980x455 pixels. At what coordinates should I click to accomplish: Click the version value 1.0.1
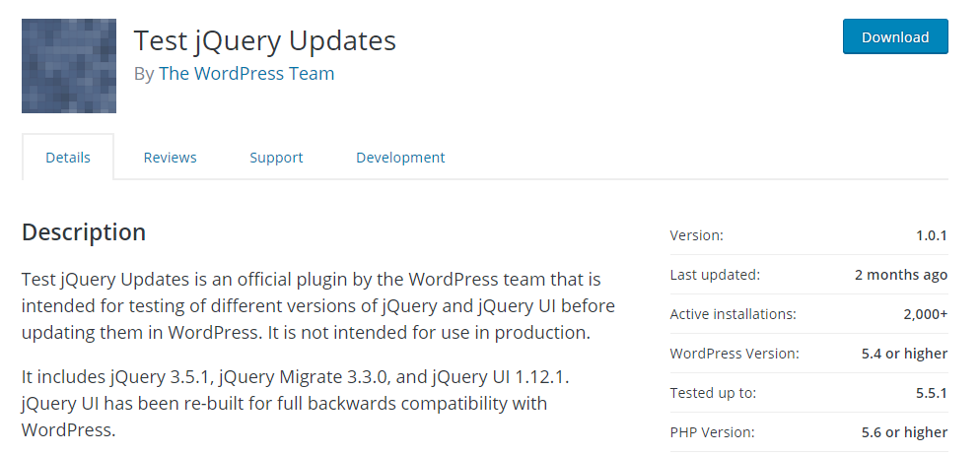point(932,235)
